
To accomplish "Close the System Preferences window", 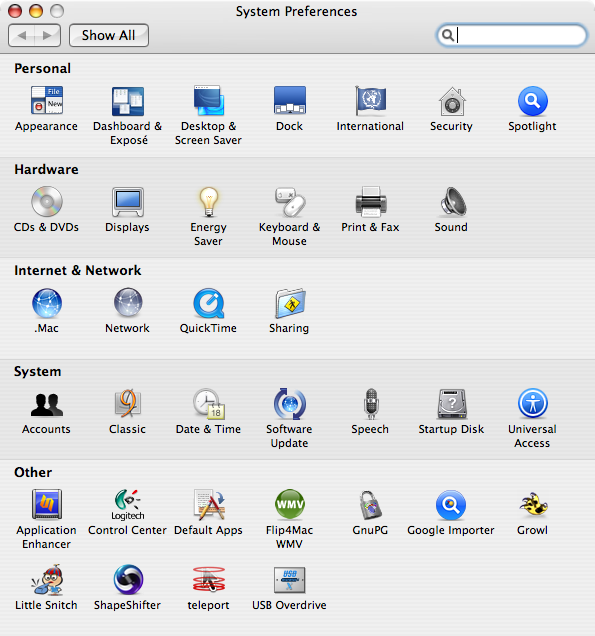I will [x=15, y=11].
